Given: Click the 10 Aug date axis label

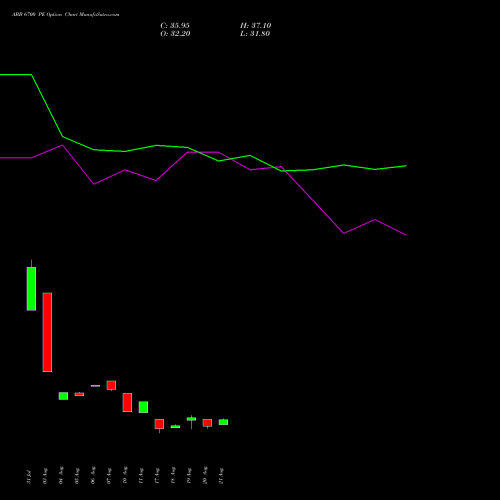Looking at the screenshot, I should point(125,476).
